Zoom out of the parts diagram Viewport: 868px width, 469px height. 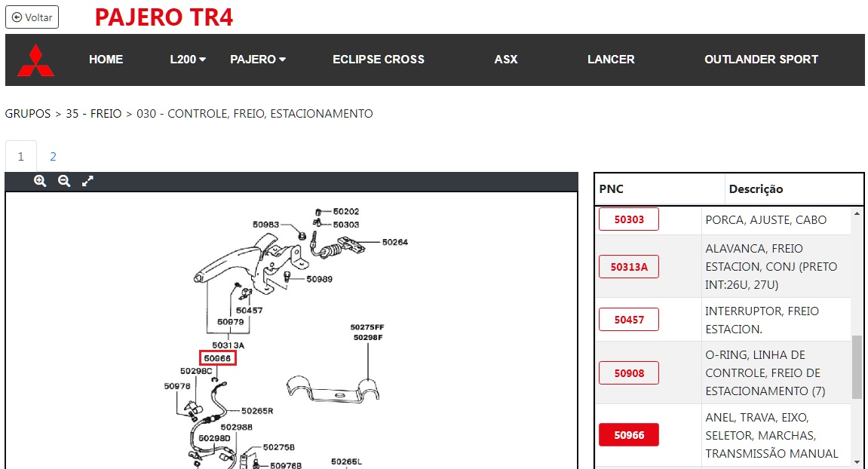point(64,181)
